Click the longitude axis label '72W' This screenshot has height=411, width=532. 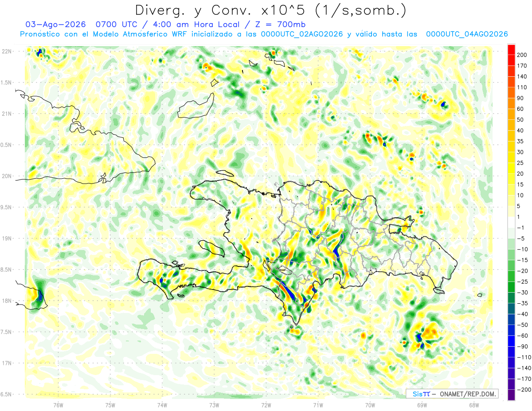[266, 405]
